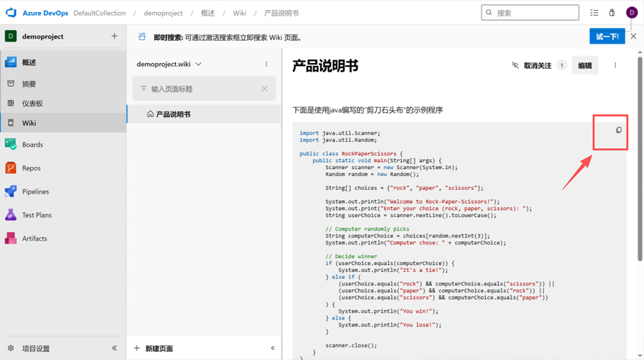Image resolution: width=644 pixels, height=360 pixels.
Task: Open DefaultCollection breadcrumb
Action: tap(99, 13)
